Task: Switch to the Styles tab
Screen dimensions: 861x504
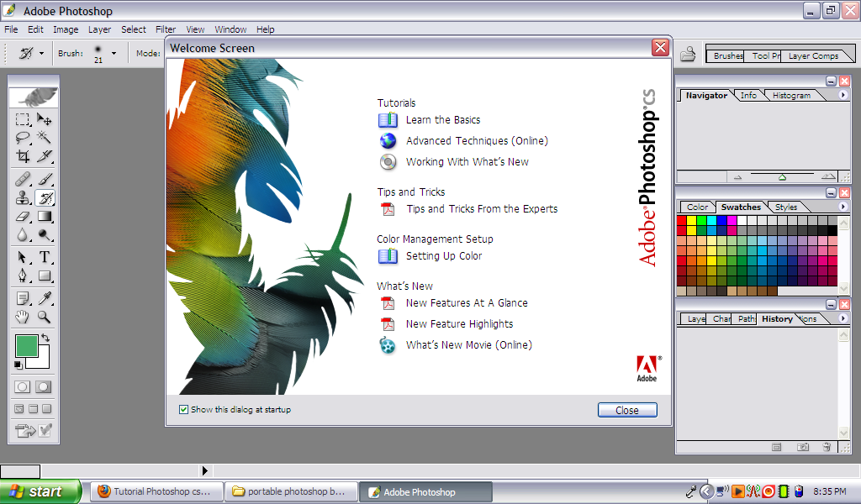Action: coord(786,207)
